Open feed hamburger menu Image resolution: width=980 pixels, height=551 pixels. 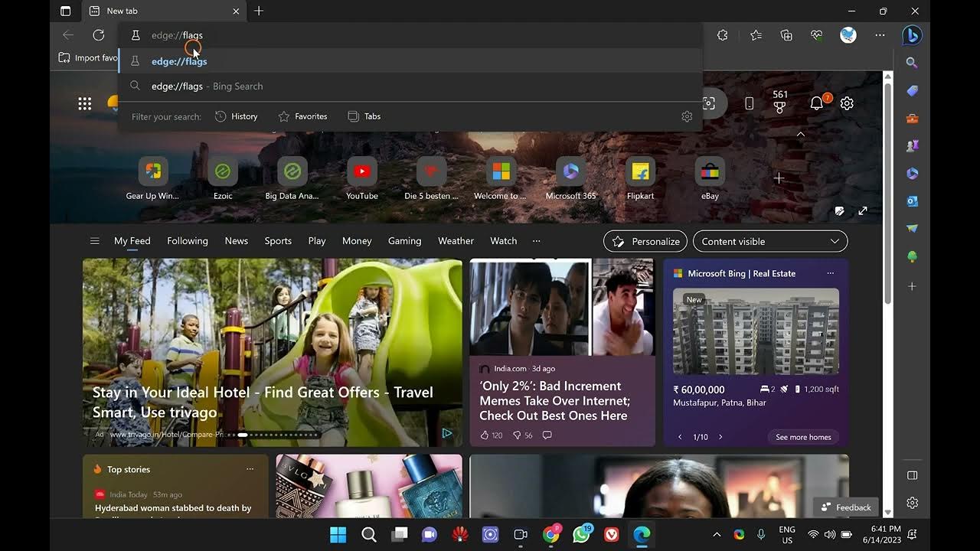(95, 241)
